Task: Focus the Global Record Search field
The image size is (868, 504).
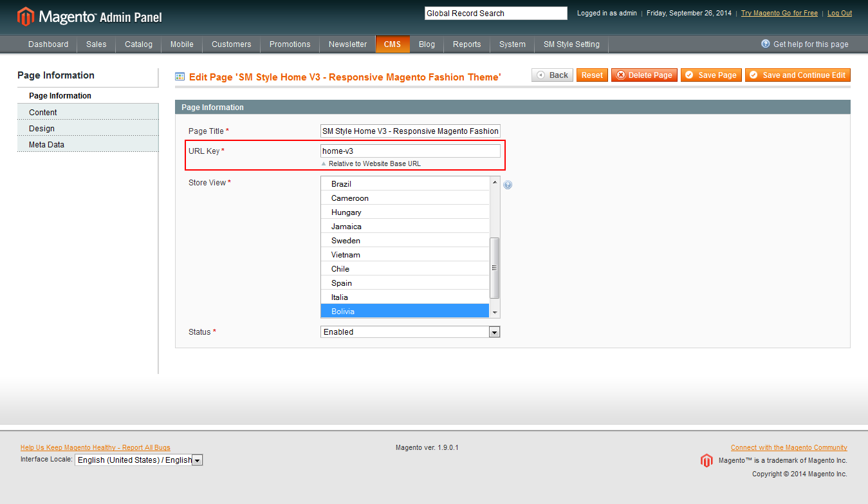Action: coord(495,13)
